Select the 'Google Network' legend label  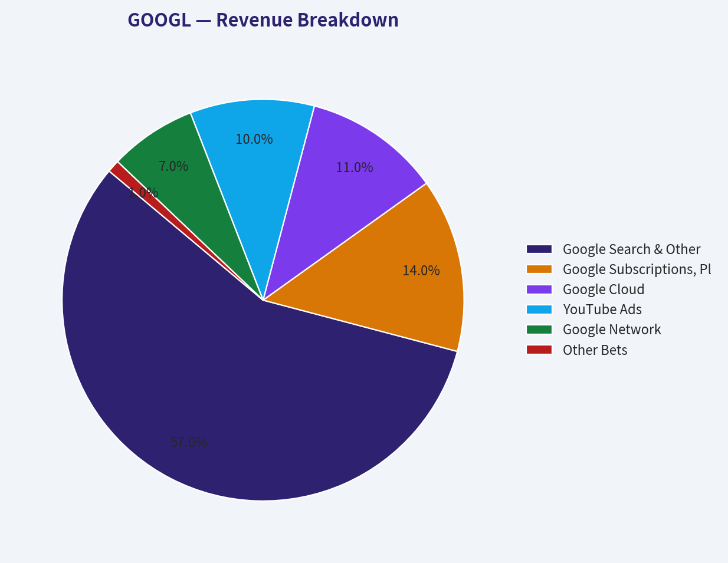click(612, 330)
